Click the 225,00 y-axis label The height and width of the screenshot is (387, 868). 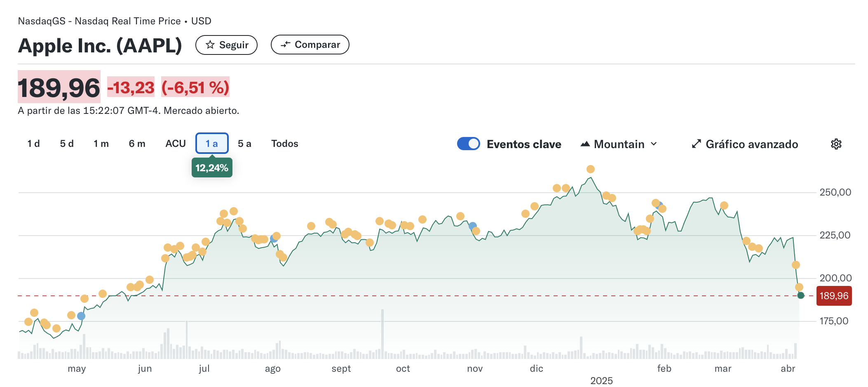(835, 235)
